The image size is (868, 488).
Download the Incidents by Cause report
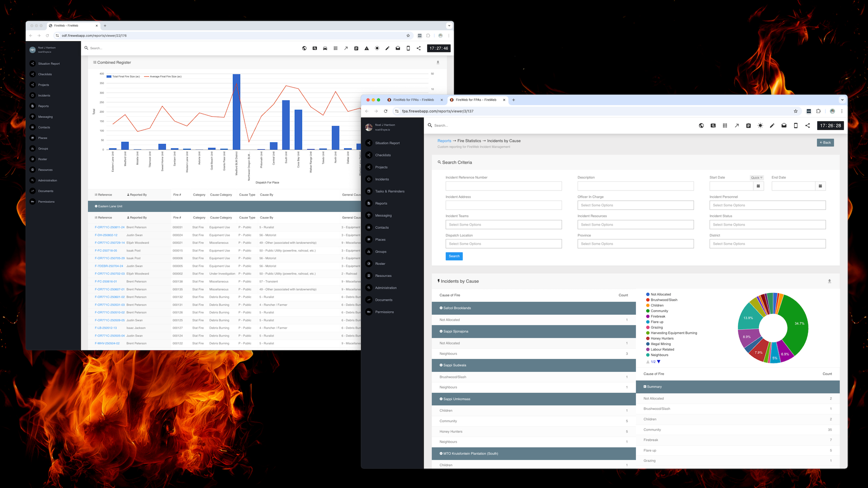pyautogui.click(x=829, y=281)
